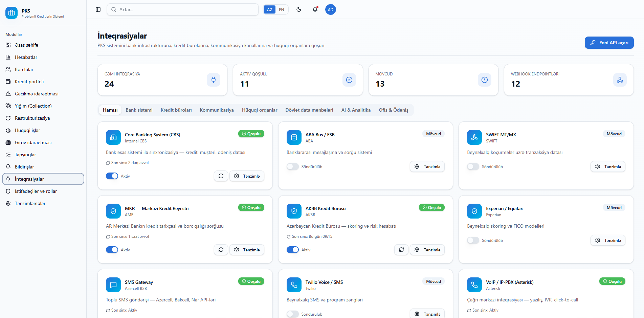Open the AD user avatar menu
Image resolution: width=644 pixels, height=318 pixels.
point(331,9)
